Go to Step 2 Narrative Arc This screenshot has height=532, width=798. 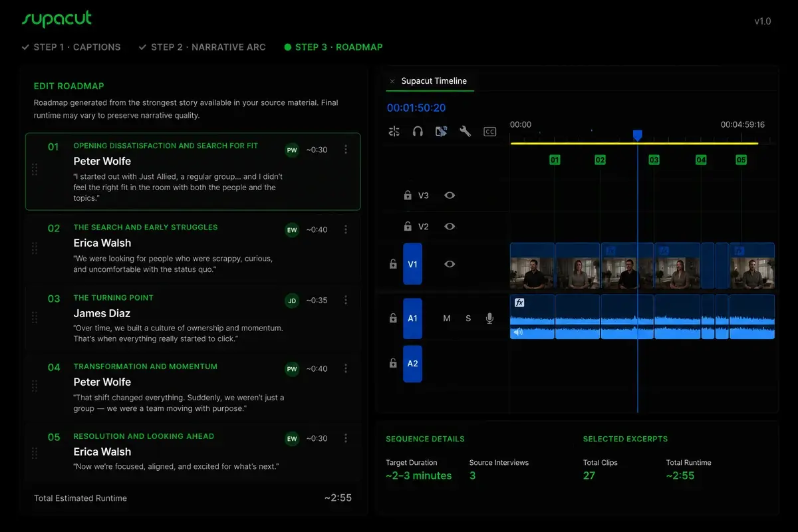[202, 47]
